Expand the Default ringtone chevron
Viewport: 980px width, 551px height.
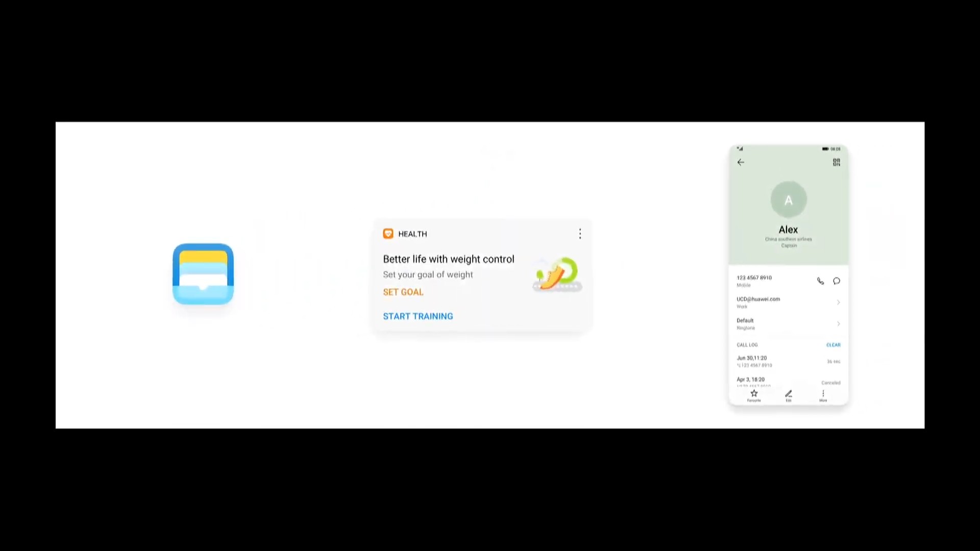coord(838,324)
